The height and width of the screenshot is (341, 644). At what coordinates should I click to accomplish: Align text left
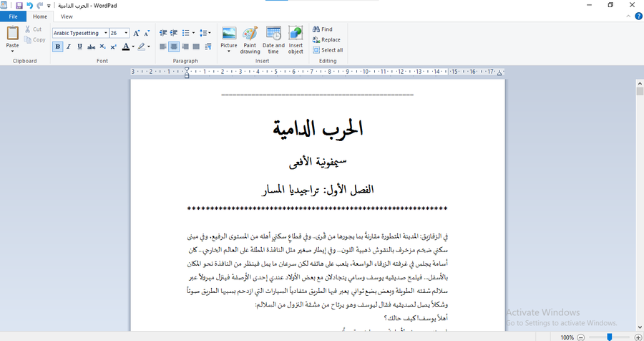[x=163, y=47]
